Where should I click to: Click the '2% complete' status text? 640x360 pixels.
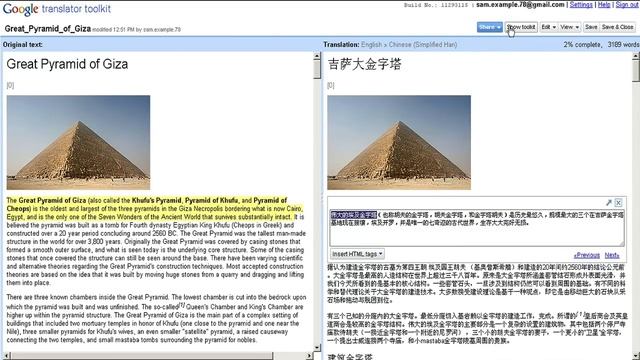click(582, 44)
